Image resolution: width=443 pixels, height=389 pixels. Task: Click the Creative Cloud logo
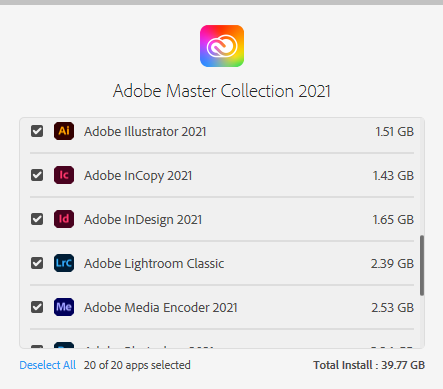click(x=222, y=46)
